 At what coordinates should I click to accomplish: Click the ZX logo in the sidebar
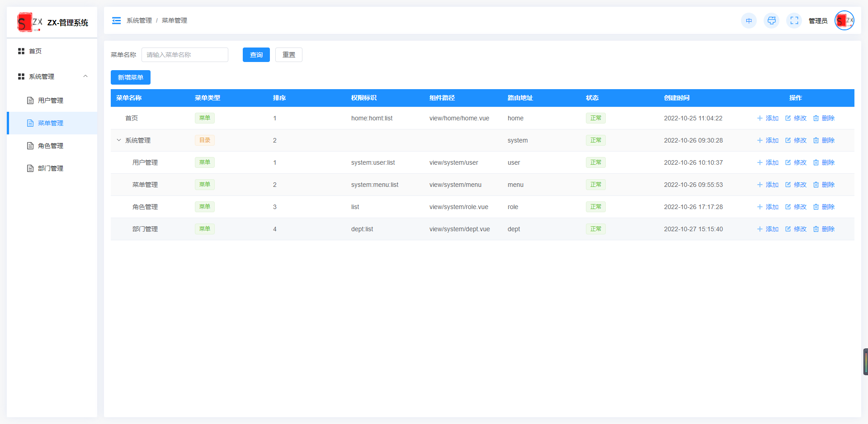tap(30, 22)
